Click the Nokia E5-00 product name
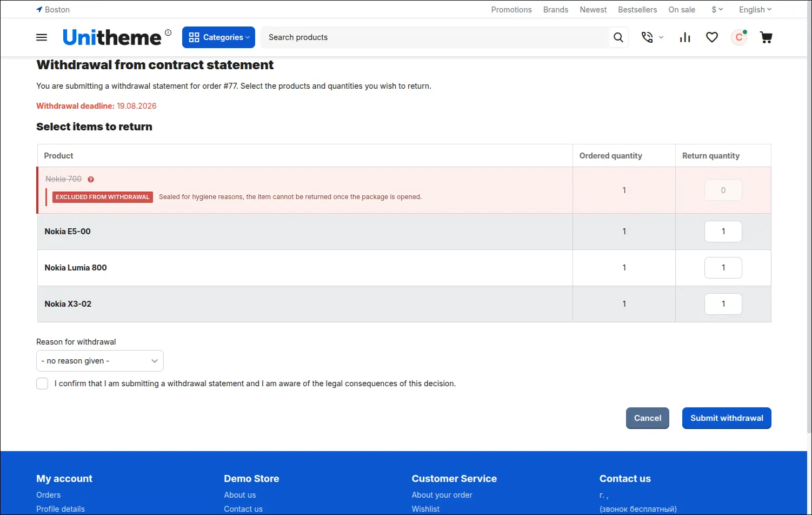The width and height of the screenshot is (812, 515). click(x=68, y=232)
